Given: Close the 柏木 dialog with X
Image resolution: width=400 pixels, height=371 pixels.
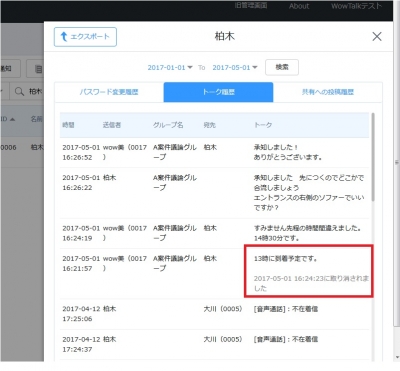Looking at the screenshot, I should (377, 36).
